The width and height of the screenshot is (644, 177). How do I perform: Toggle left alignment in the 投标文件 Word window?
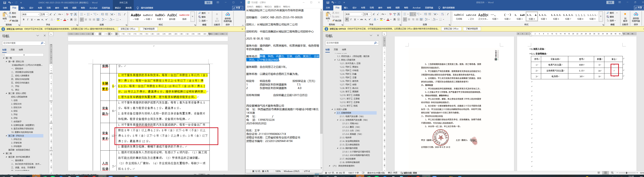[x=405, y=20]
